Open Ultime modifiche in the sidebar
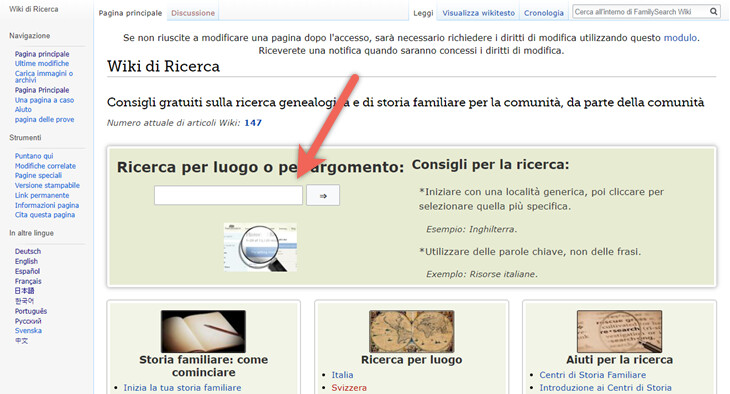 tap(42, 63)
